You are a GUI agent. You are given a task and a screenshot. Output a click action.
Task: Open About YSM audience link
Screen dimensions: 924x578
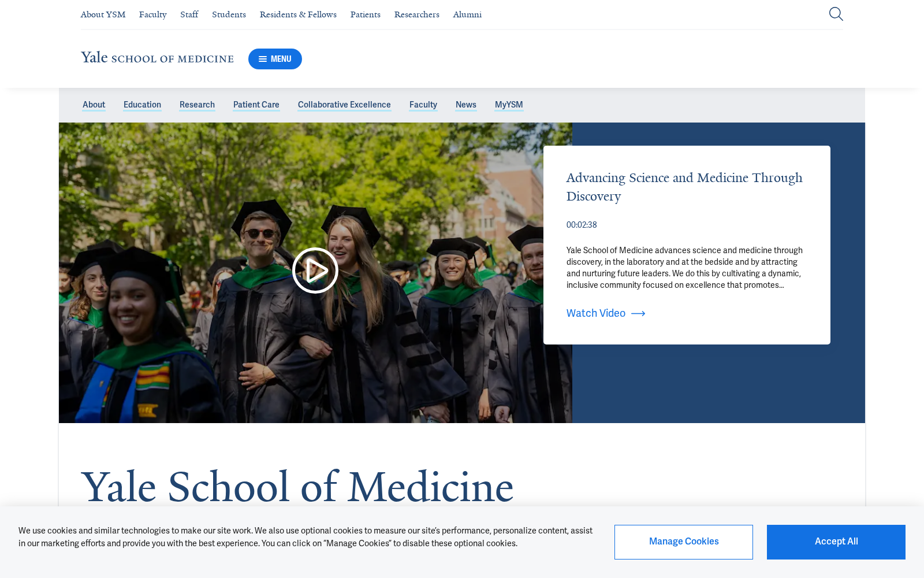point(103,14)
